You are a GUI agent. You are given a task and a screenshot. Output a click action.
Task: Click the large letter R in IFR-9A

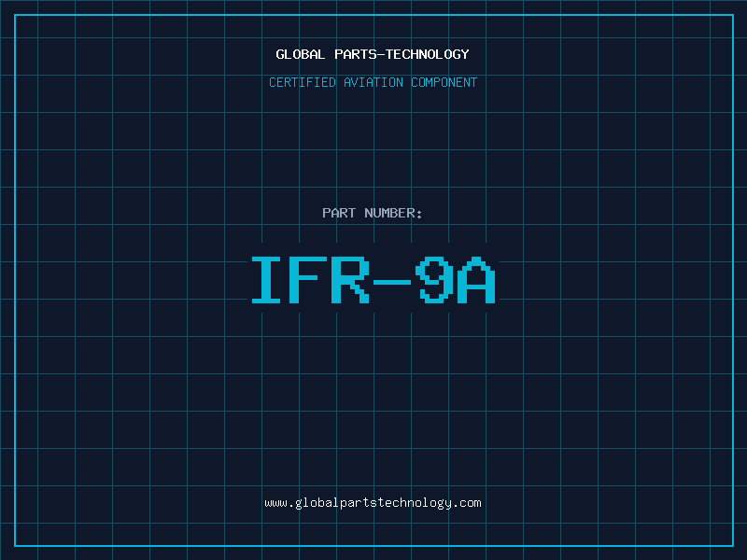[350, 280]
